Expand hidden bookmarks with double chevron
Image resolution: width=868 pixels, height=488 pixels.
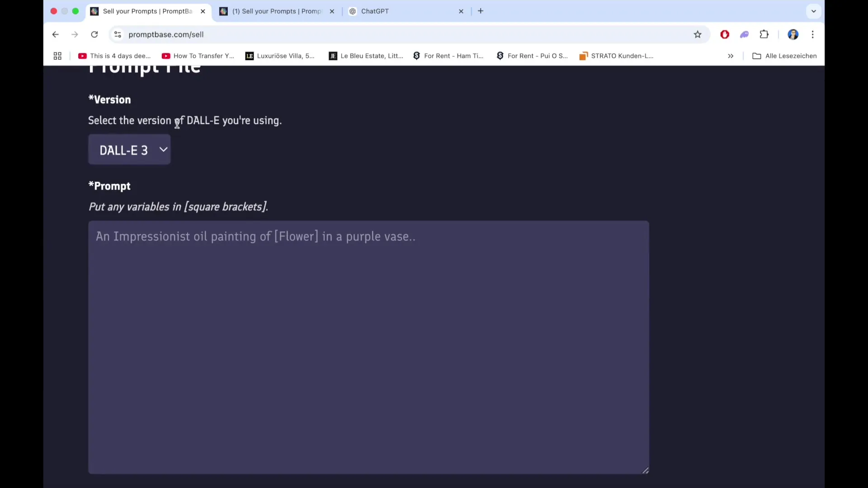coord(731,56)
